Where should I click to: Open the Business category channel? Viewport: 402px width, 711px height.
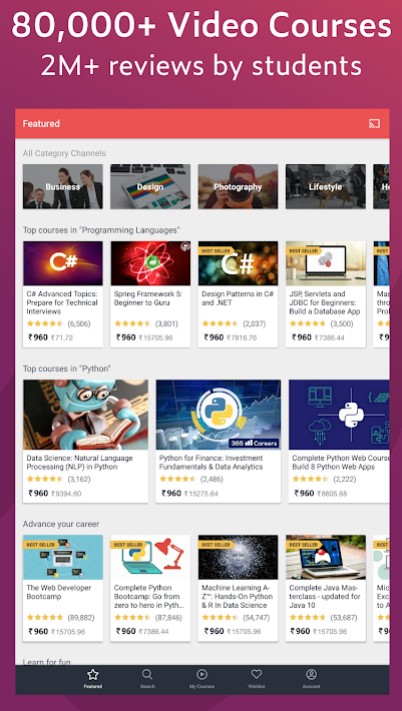(63, 186)
